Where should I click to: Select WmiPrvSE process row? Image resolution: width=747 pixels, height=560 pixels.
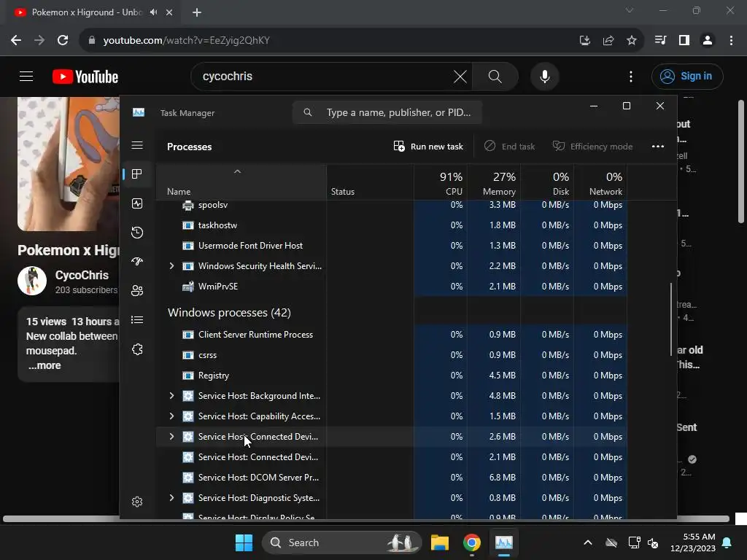point(392,286)
